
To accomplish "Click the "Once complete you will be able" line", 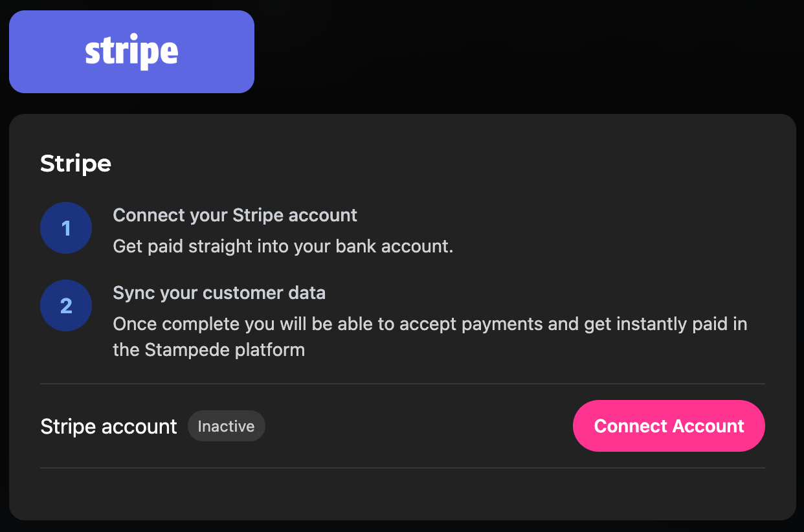I will (x=430, y=324).
